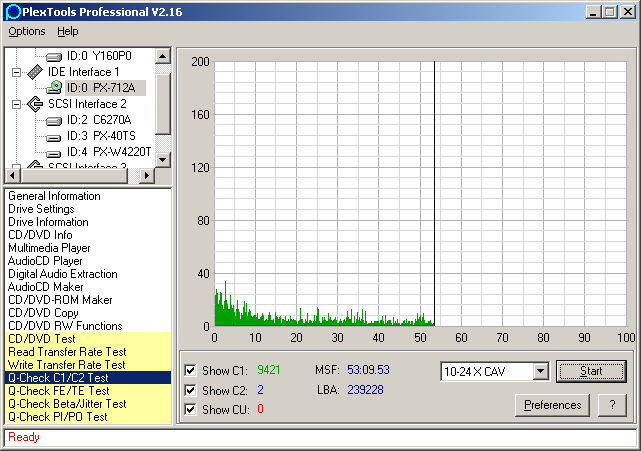Click the PX-40TS drive icon
The height and width of the screenshot is (451, 641).
[x=53, y=137]
